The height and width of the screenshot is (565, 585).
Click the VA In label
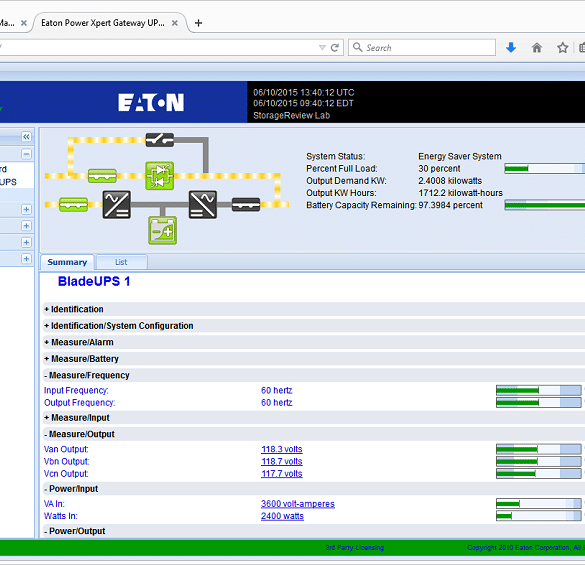[54, 503]
